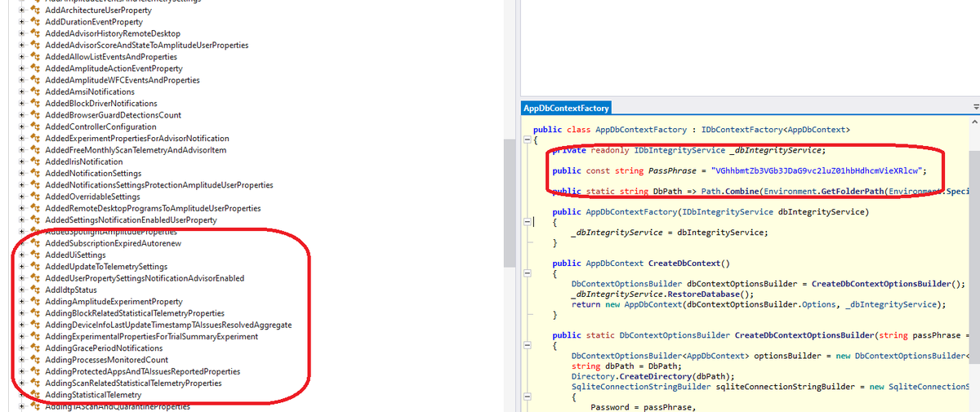Expand the AddingScanRelatedStatisticalTelemetryProperties node
This screenshot has width=980, height=412.
[x=22, y=383]
